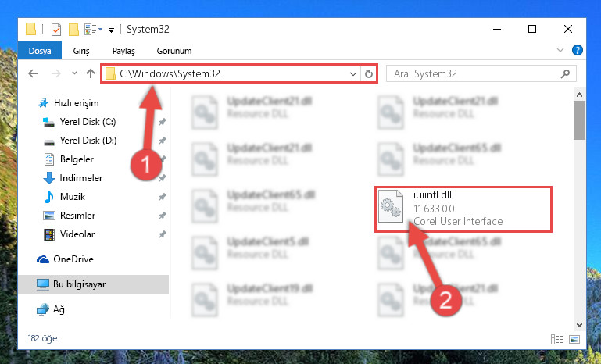The image size is (601, 364).
Task: Open the Help question mark icon
Action: [578, 50]
